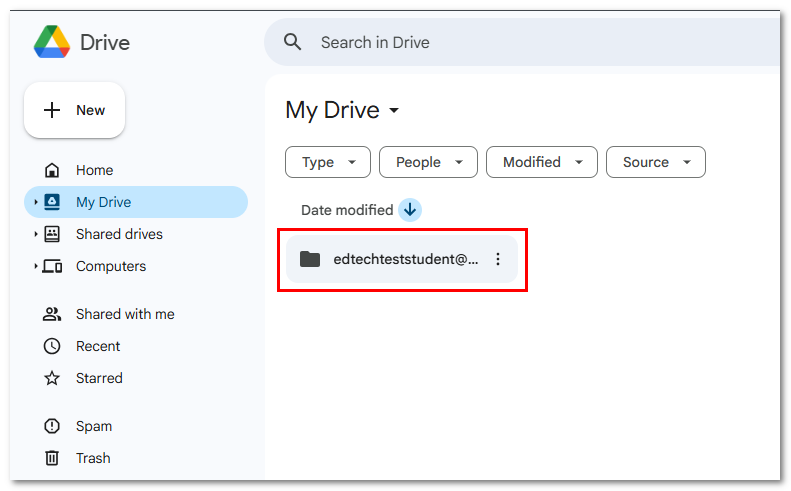Click the Shared with me people icon
791x491 pixels.
pos(52,314)
